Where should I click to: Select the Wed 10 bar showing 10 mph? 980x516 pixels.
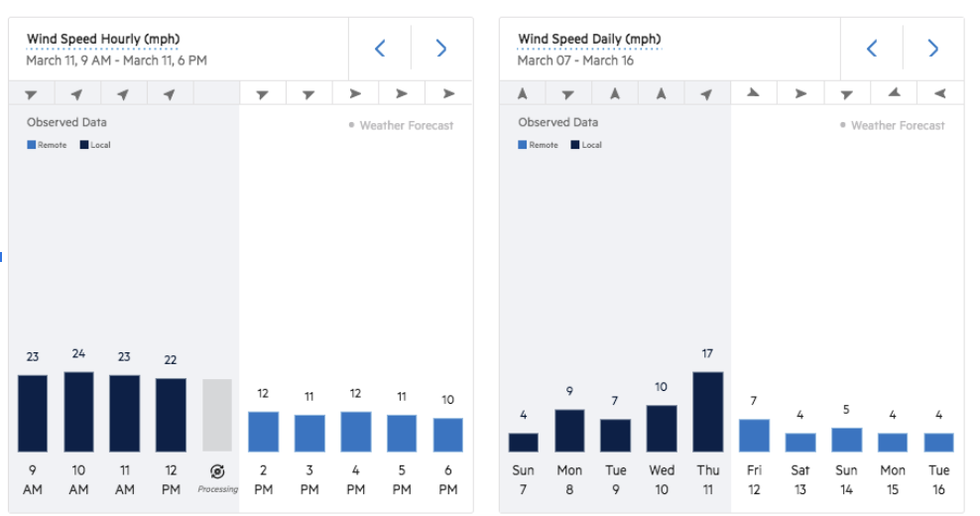coord(662,429)
